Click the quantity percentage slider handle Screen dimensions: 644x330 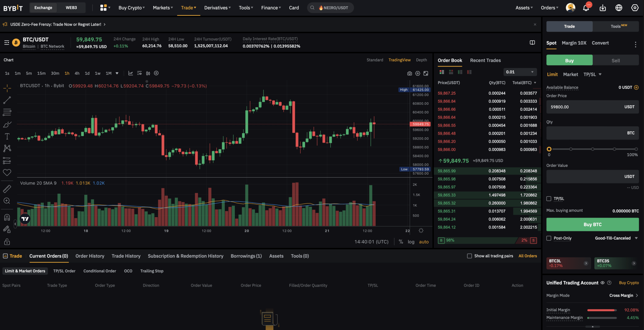pos(549,149)
